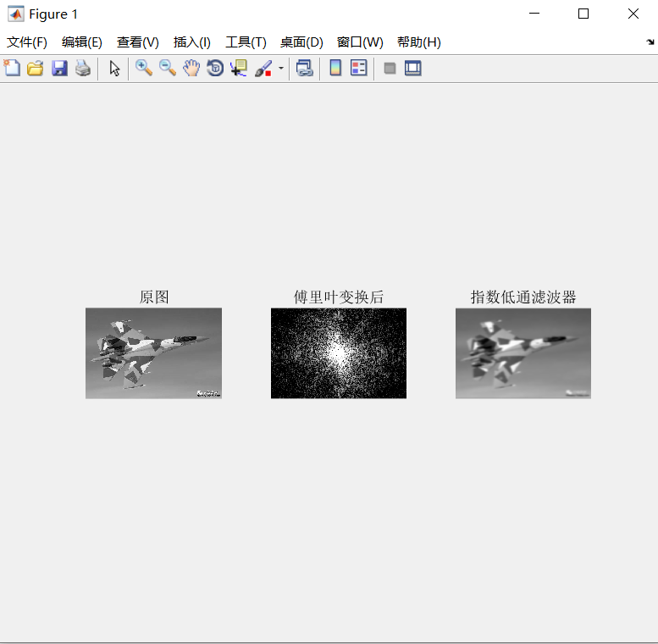Select the Pan hand tool
658x644 pixels.
191,68
